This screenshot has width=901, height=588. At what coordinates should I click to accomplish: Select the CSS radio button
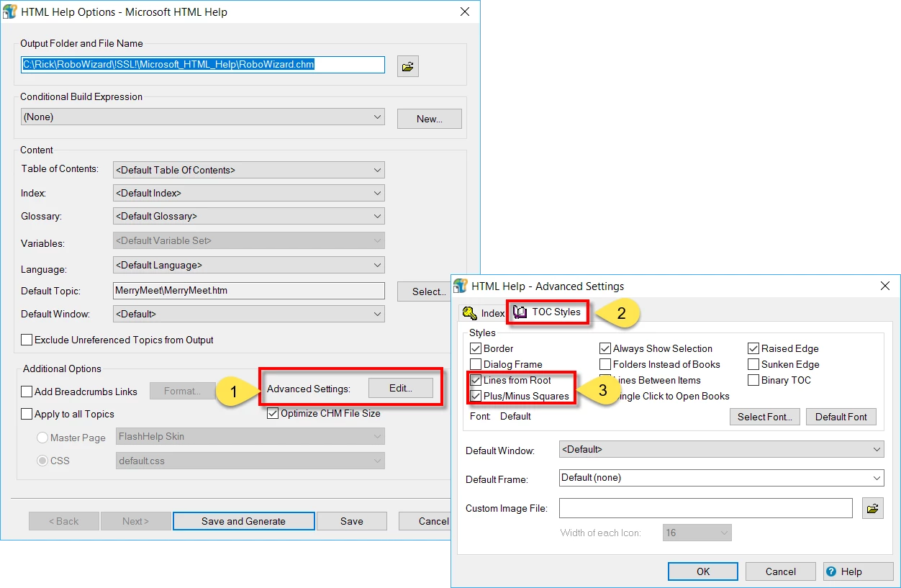(42, 461)
